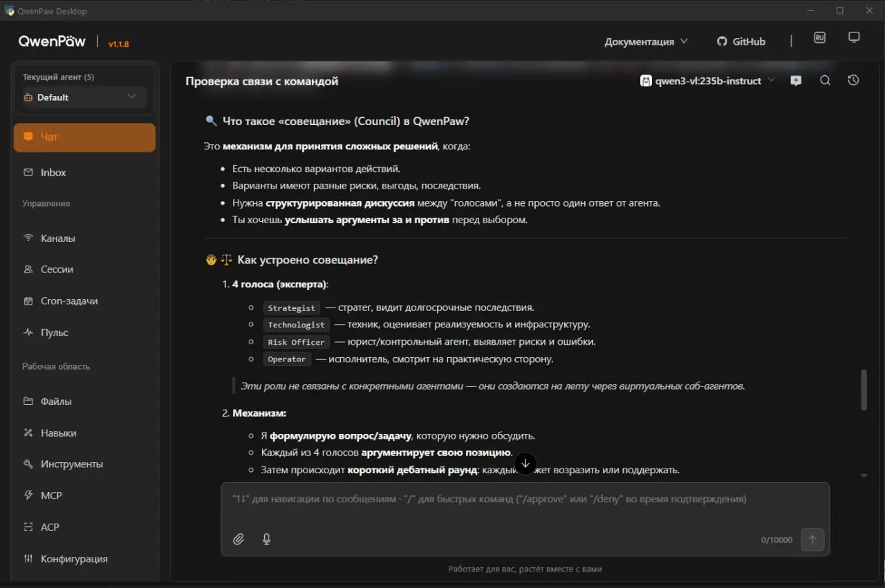
Task: Click the 0/10000 character counter
Action: (x=776, y=540)
